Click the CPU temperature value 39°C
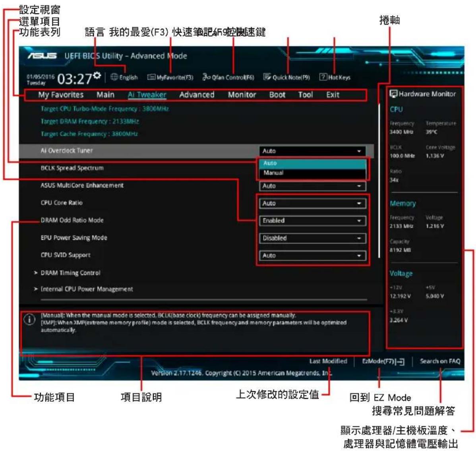The height and width of the screenshot is (451, 476). pos(431,132)
